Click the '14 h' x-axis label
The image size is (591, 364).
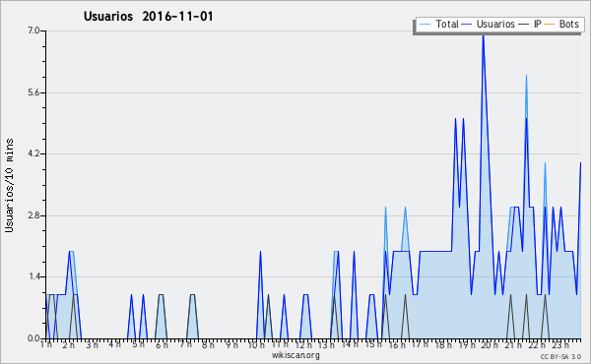pos(350,344)
